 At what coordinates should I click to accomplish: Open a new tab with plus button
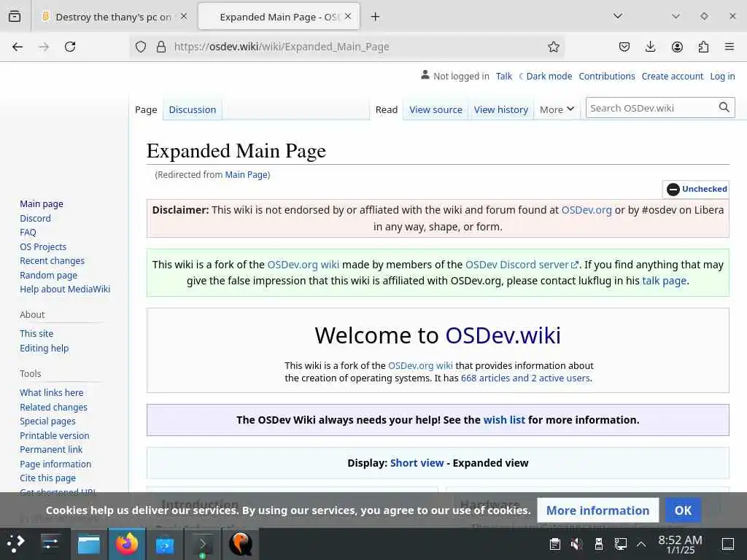[376, 17]
